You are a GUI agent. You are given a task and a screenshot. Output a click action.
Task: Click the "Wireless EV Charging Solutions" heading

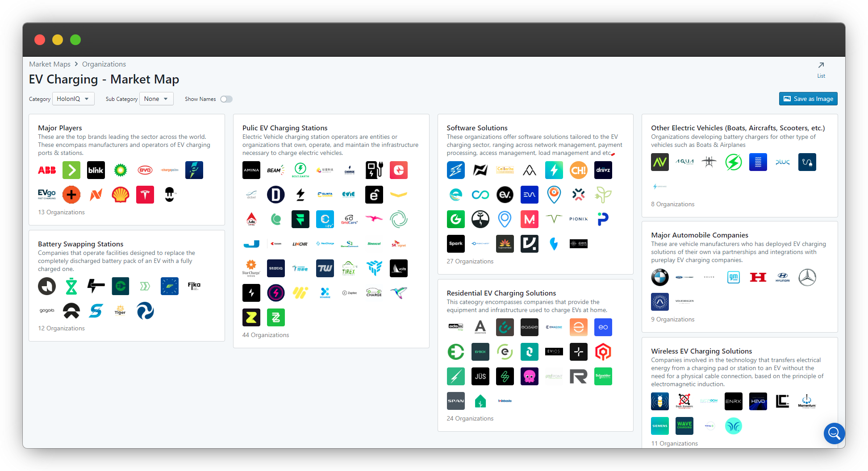tap(701, 351)
